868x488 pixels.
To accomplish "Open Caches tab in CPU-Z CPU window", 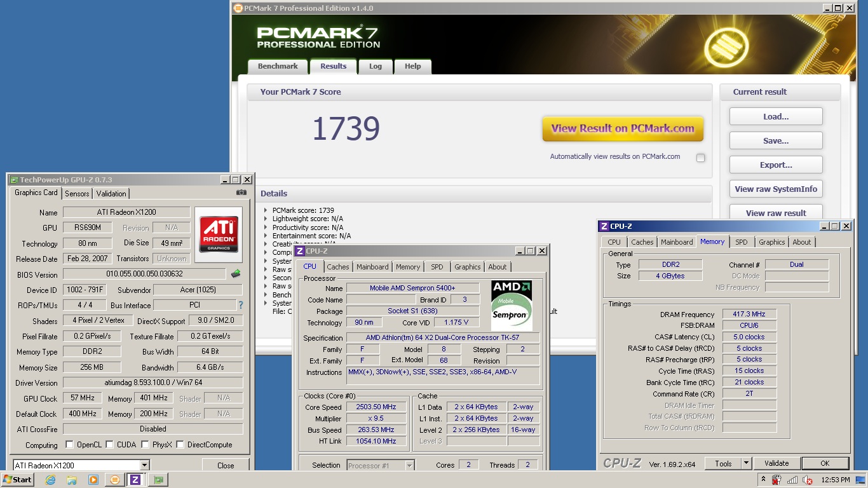I will (338, 267).
